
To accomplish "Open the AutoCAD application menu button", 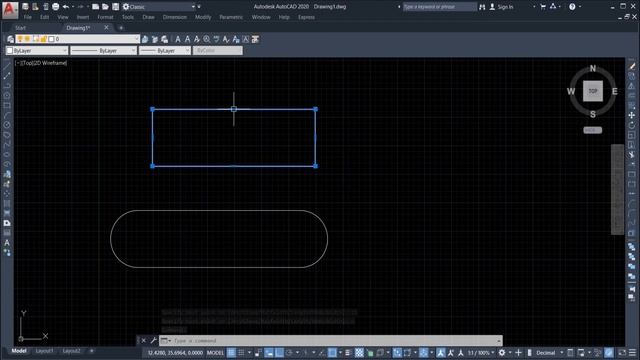I will 10,10.
